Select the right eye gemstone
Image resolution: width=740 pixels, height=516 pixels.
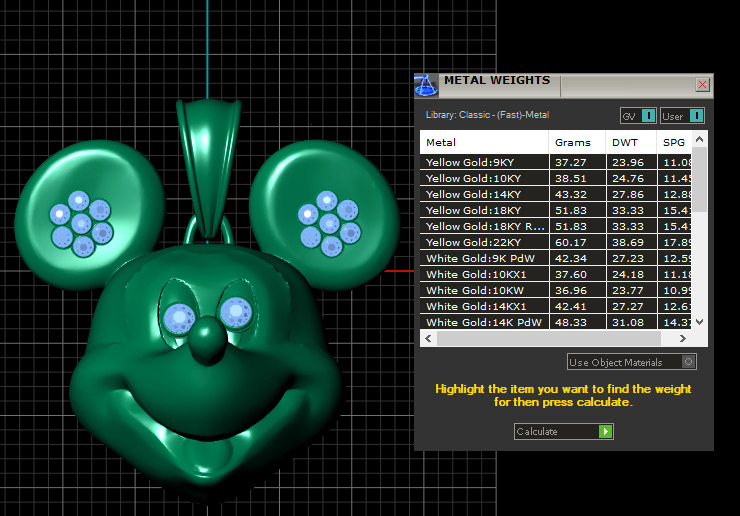(x=235, y=313)
